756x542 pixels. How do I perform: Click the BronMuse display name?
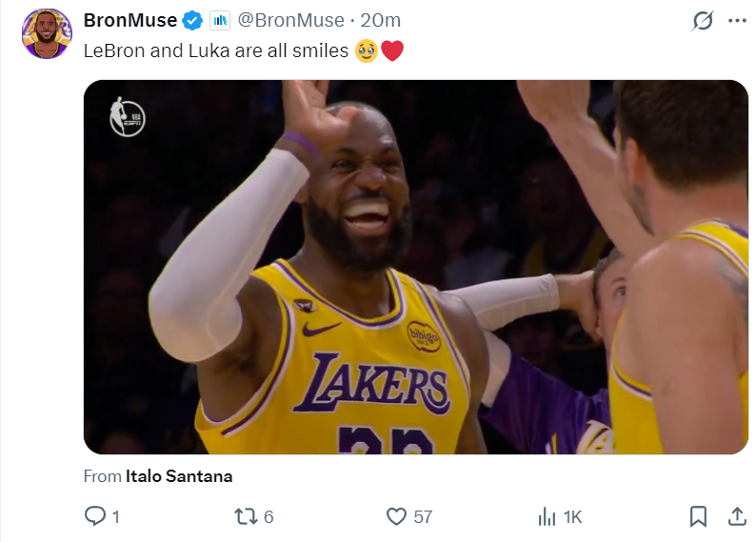pyautogui.click(x=129, y=20)
